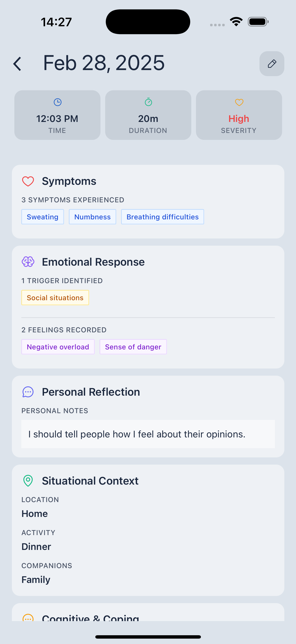The height and width of the screenshot is (644, 296).
Task: Tap the Sense of danger tag
Action: (x=133, y=347)
